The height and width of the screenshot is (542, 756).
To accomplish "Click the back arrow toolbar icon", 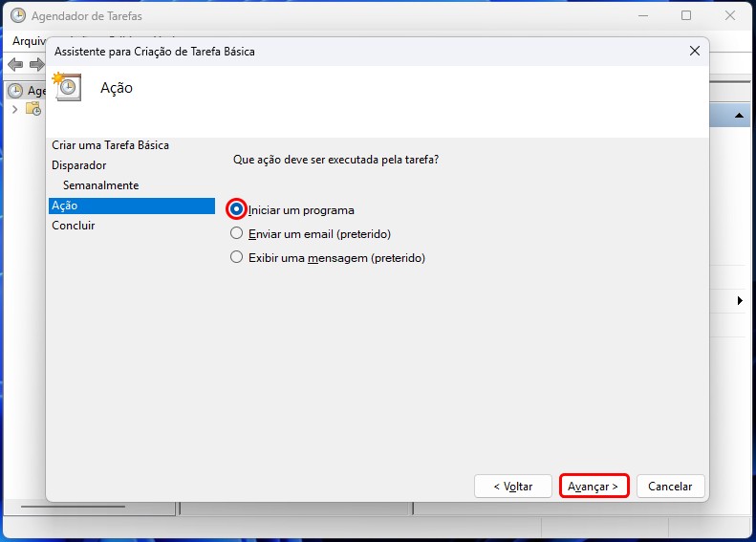I will [x=15, y=64].
